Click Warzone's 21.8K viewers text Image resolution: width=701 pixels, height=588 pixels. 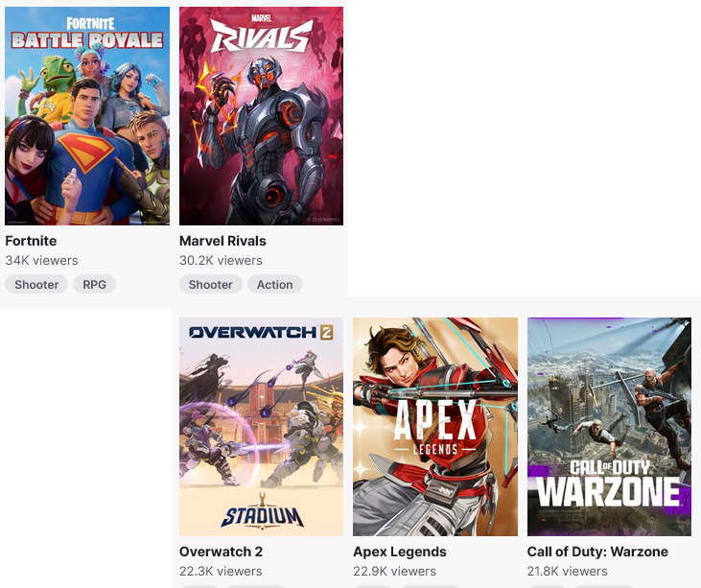(568, 572)
